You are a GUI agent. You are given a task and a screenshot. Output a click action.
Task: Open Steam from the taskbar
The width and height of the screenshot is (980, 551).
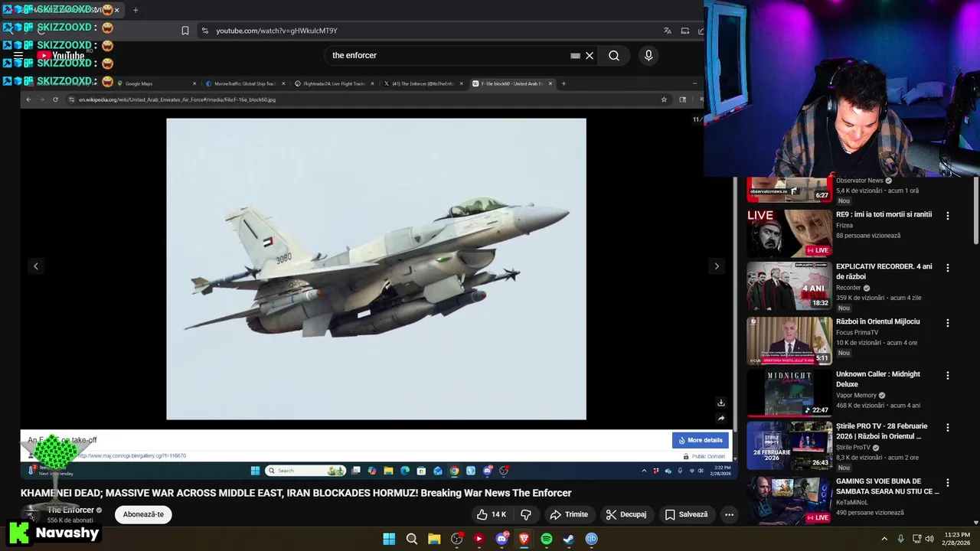tap(568, 539)
